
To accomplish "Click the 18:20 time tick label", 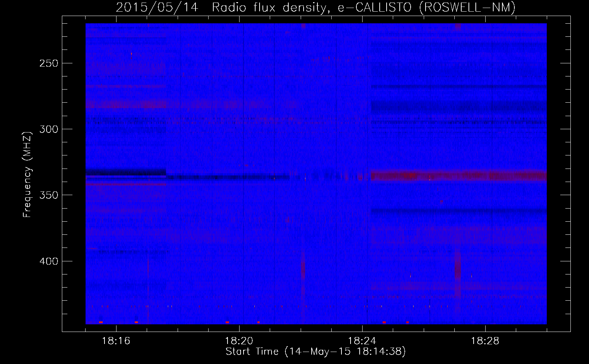I will coord(239,341).
